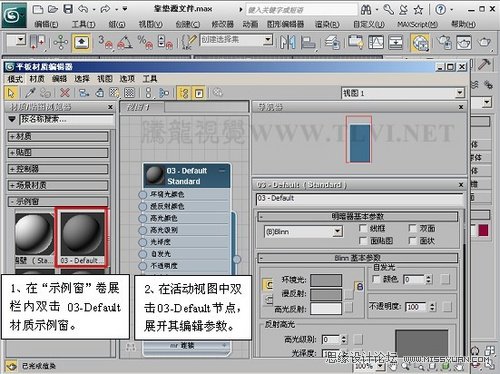This screenshot has width=500, height=374.
Task: Collapse the Sample Slots group
Action: (x=58, y=201)
